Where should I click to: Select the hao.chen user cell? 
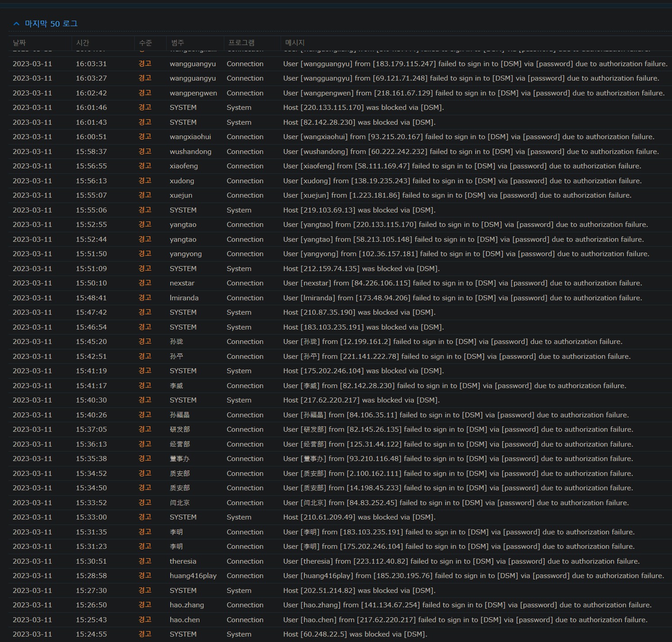point(185,620)
